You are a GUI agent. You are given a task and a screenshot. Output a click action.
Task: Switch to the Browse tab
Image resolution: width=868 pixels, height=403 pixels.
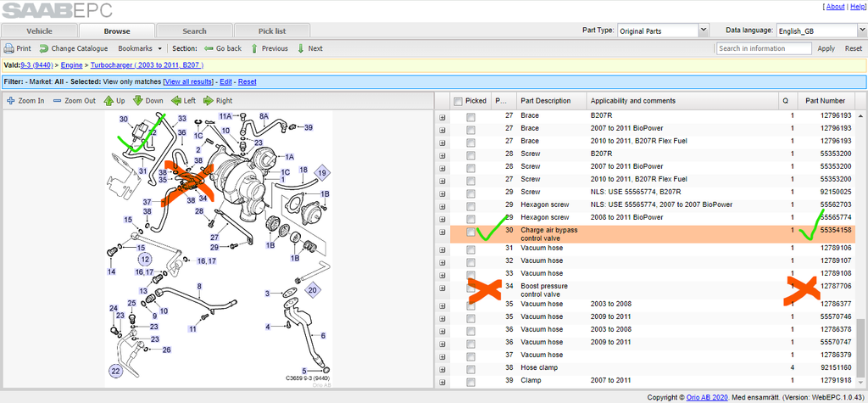point(117,31)
